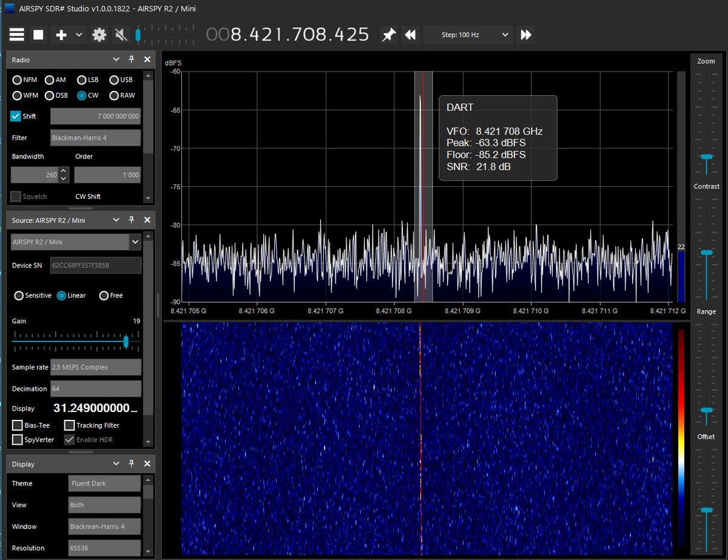The image size is (728, 560).
Task: Click the signal trace in the waterfall
Action: point(420,438)
